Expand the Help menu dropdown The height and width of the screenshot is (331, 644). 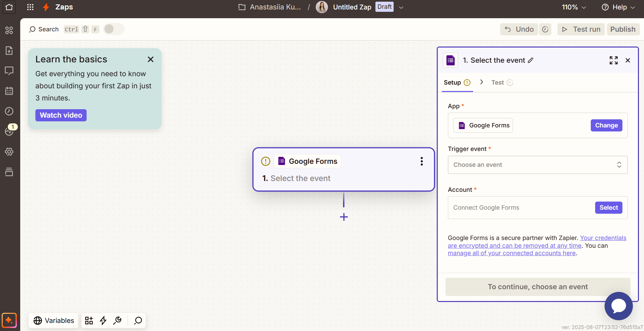coord(618,7)
